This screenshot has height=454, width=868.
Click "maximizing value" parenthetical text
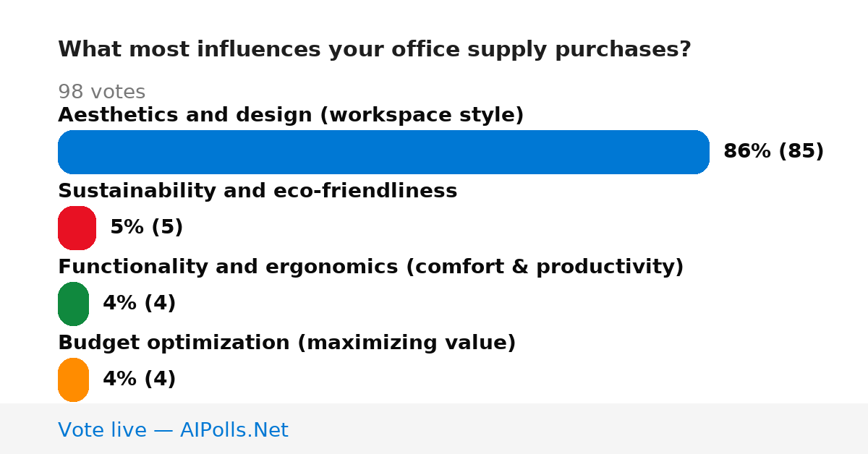coord(407,343)
